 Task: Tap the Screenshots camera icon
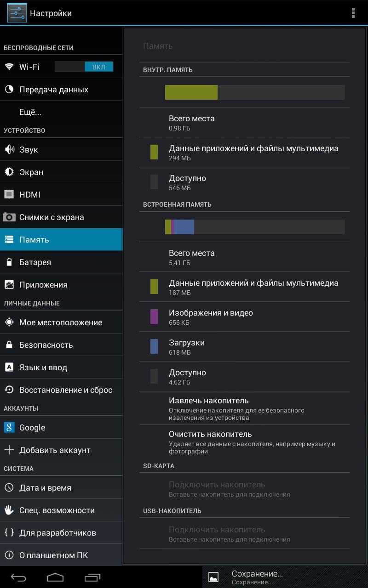pyautogui.click(x=9, y=217)
